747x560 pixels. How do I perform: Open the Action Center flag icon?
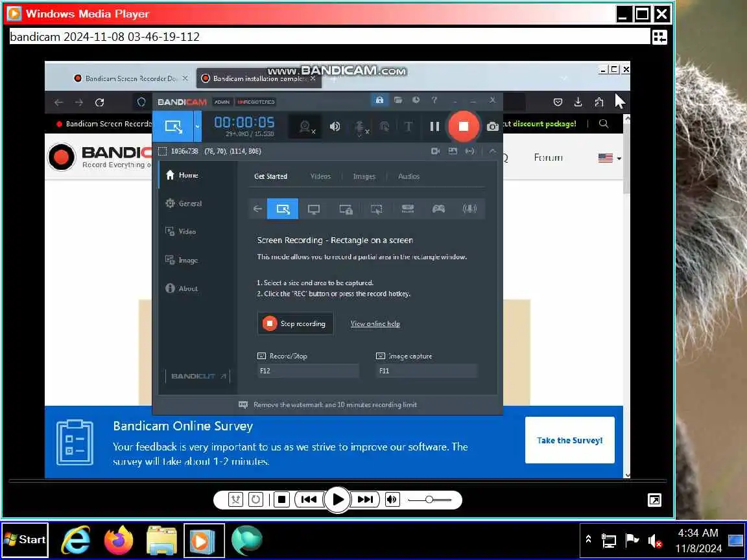[x=632, y=540]
